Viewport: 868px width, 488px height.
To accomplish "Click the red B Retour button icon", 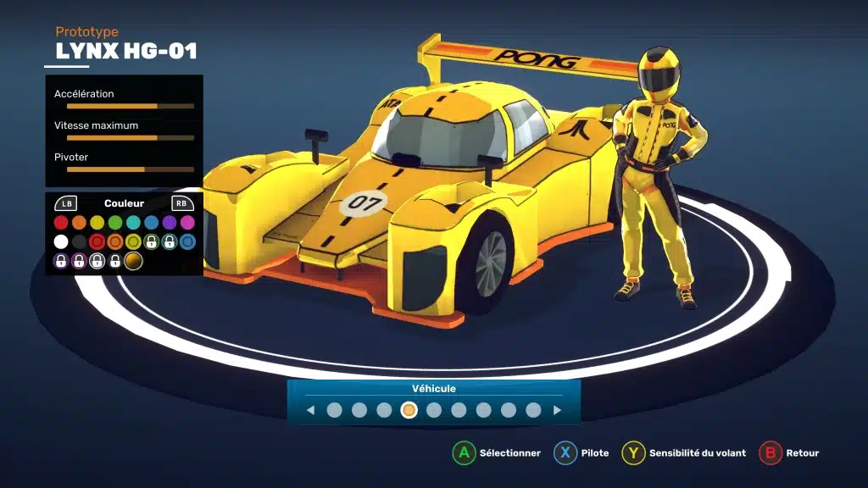I will [x=770, y=452].
